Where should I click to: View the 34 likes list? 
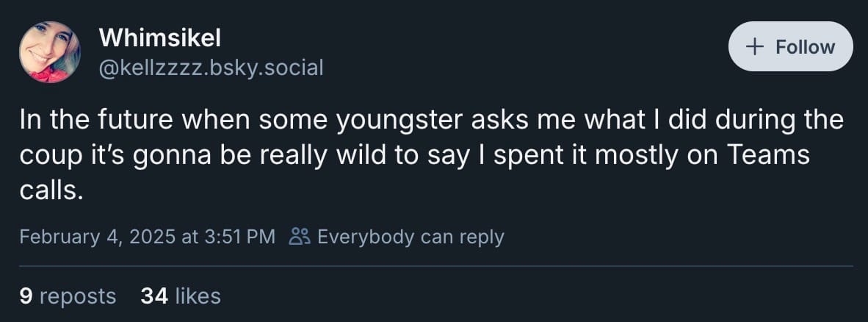(x=180, y=296)
